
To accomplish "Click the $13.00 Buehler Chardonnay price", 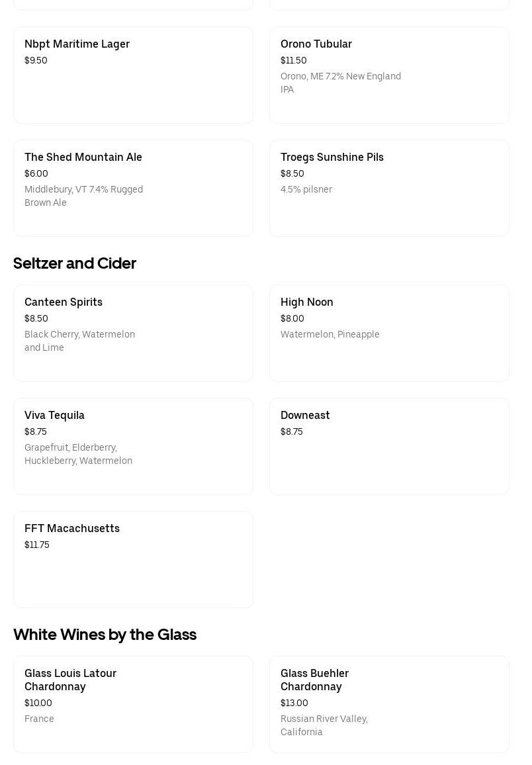I will (294, 703).
